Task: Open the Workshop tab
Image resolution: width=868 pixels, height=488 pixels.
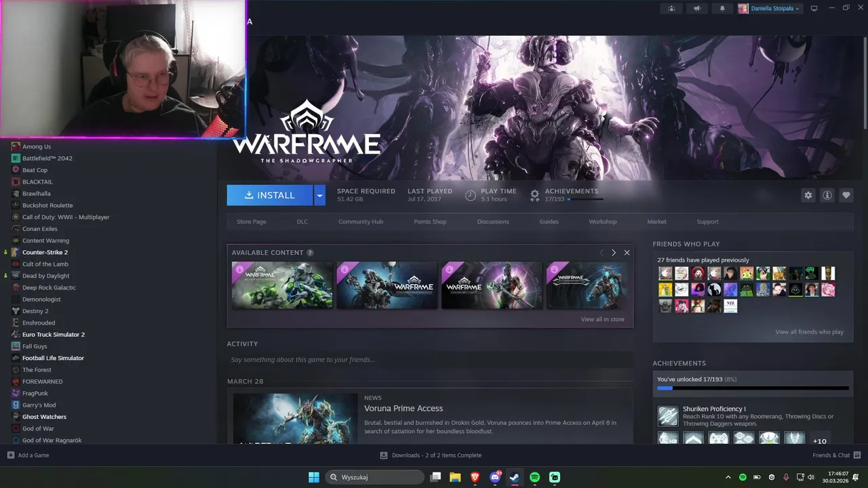Action: (x=603, y=222)
